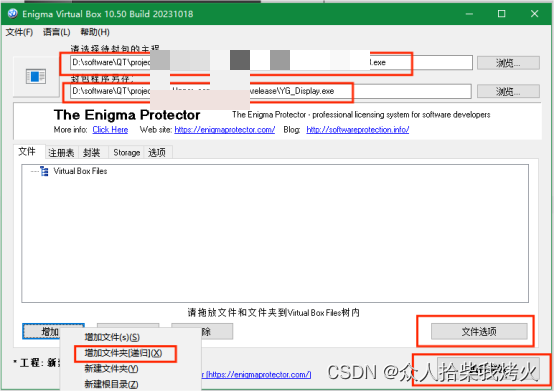Image resolution: width=554 pixels, height=392 pixels.
Task: Click the output YG_Display.exe path field
Action: 270,91
